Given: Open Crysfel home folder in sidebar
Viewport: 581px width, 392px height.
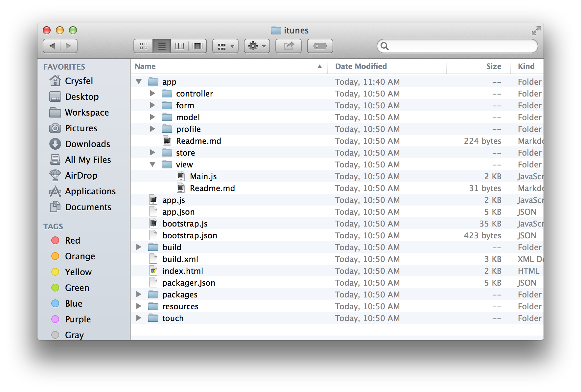Looking at the screenshot, I should tap(71, 81).
